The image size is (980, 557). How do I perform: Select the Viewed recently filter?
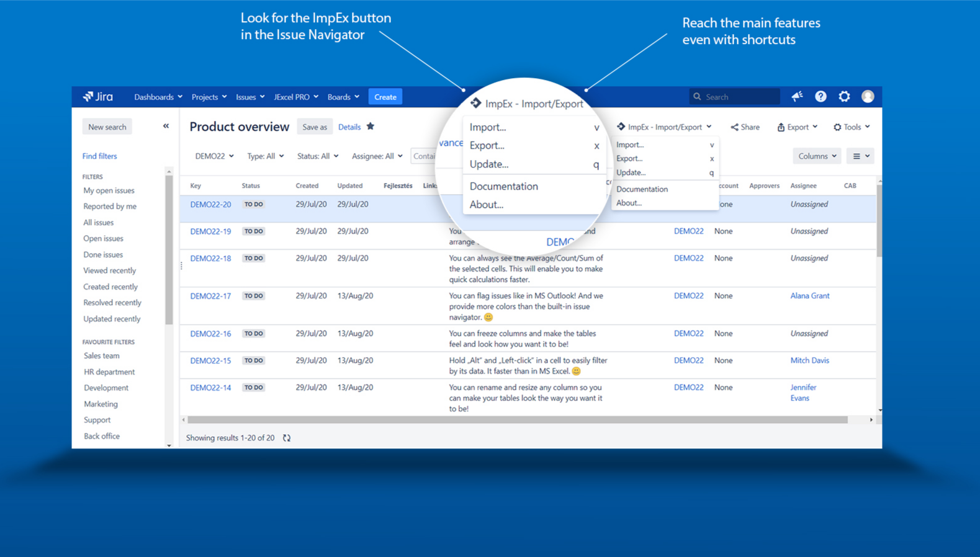[x=109, y=271]
